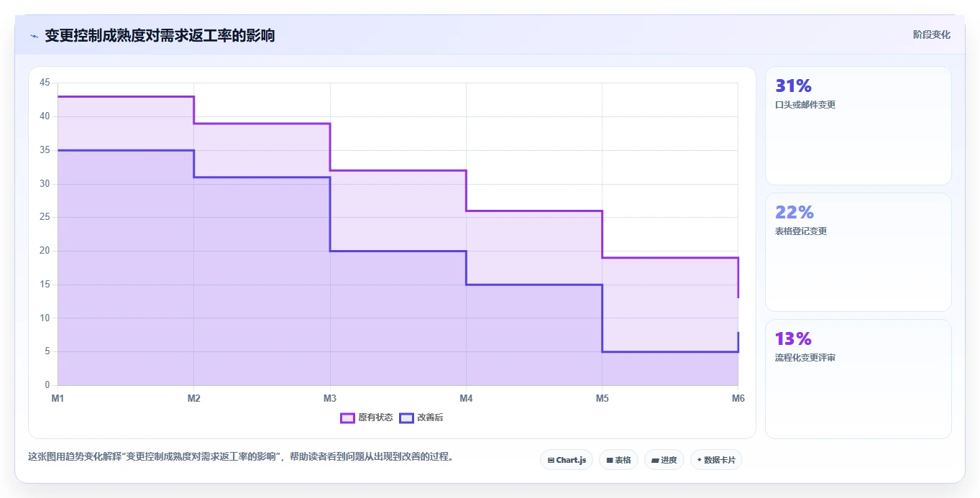Click the 改善后 legend color box
980x498 pixels.
pos(406,418)
